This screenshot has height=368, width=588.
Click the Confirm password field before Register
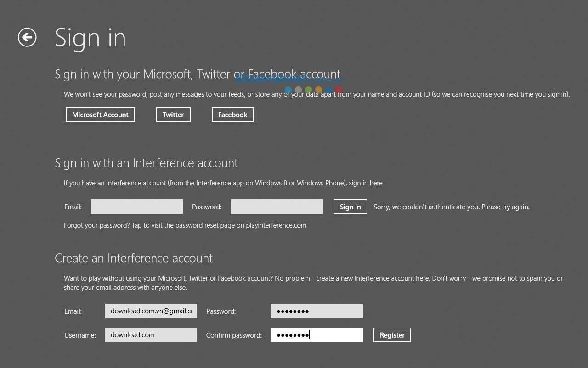tap(317, 334)
